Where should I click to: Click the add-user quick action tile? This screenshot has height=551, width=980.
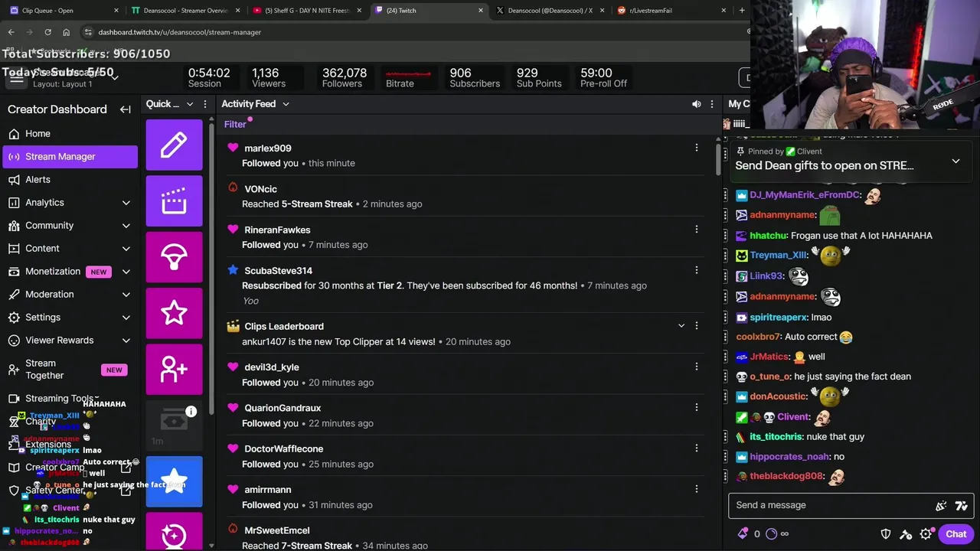point(174,370)
